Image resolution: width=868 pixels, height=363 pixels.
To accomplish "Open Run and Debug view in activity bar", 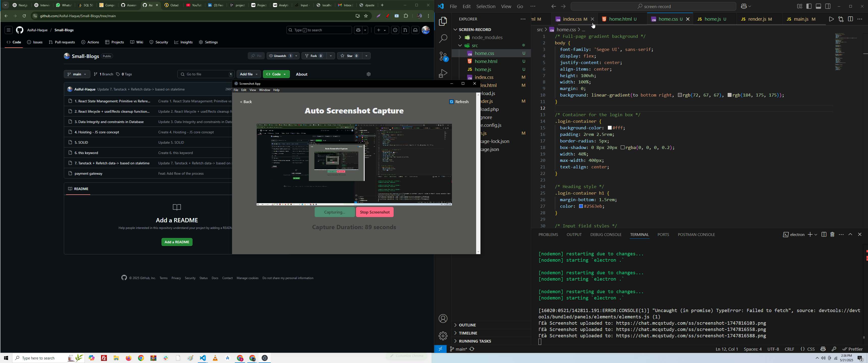I will pyautogui.click(x=443, y=73).
